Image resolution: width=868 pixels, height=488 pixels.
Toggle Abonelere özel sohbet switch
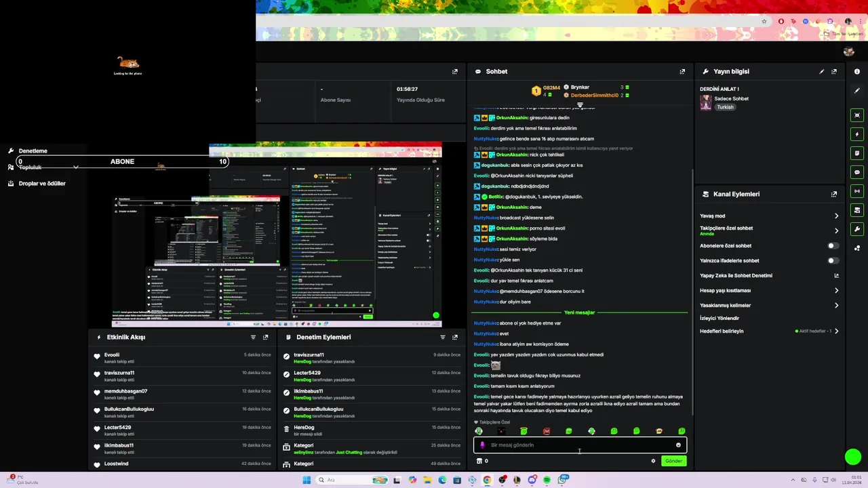tap(833, 246)
